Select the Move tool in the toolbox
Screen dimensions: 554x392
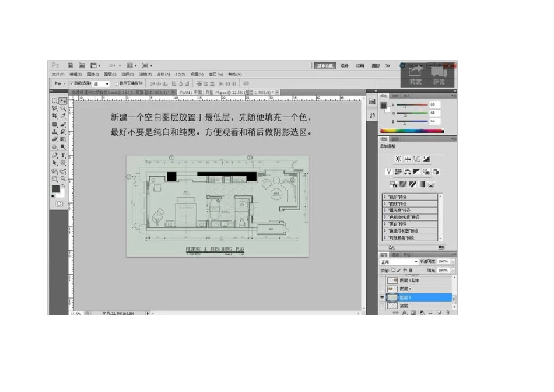pyautogui.click(x=63, y=101)
